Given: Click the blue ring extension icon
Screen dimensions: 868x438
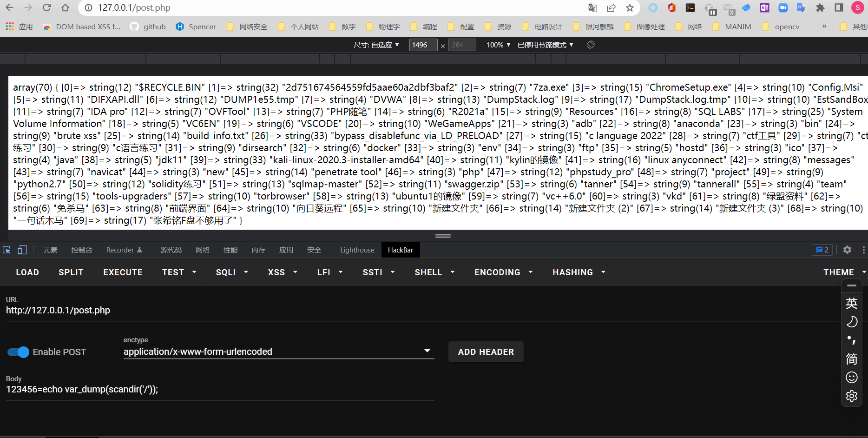Looking at the screenshot, I should [653, 7].
